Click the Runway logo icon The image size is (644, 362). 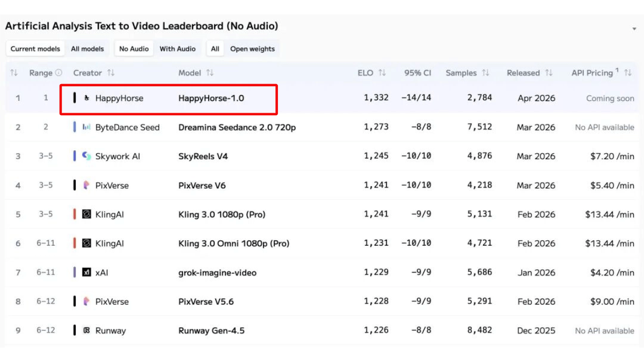[x=86, y=330]
